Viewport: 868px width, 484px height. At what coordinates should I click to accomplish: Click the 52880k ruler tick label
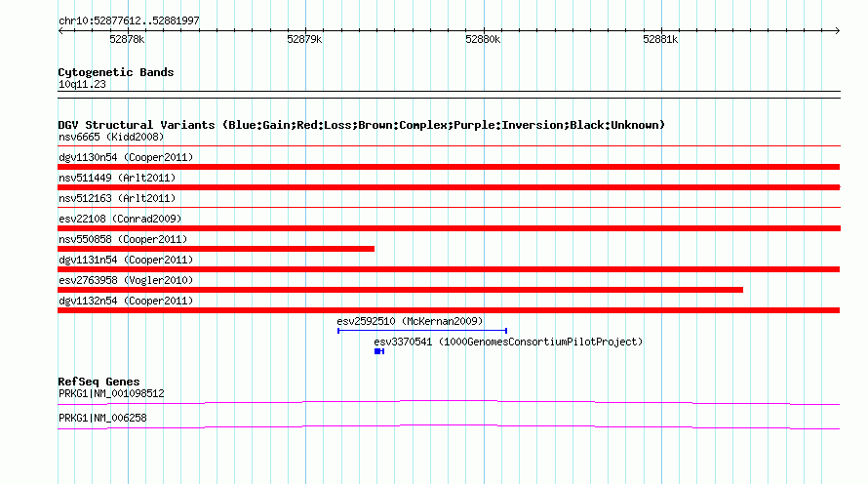(483, 39)
